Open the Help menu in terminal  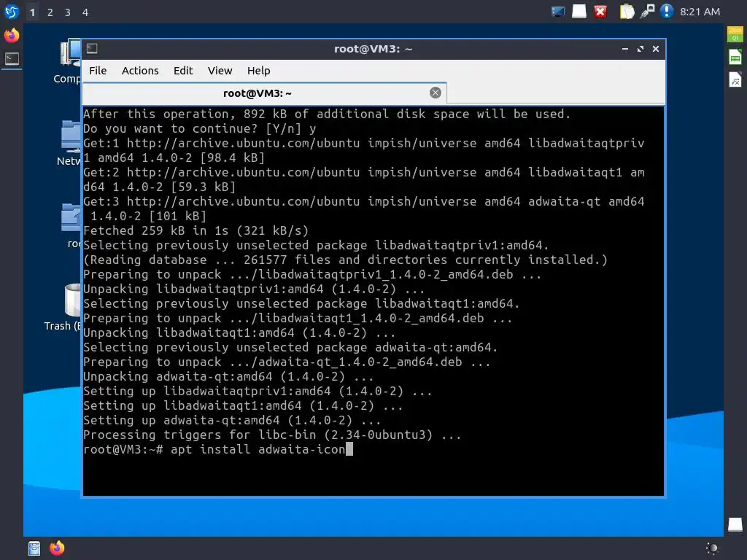coord(259,71)
